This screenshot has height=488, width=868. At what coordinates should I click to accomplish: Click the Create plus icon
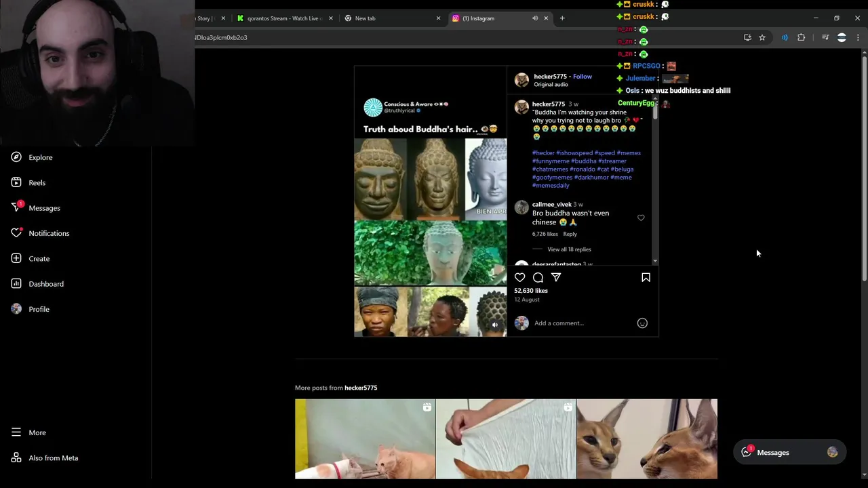(16, 258)
